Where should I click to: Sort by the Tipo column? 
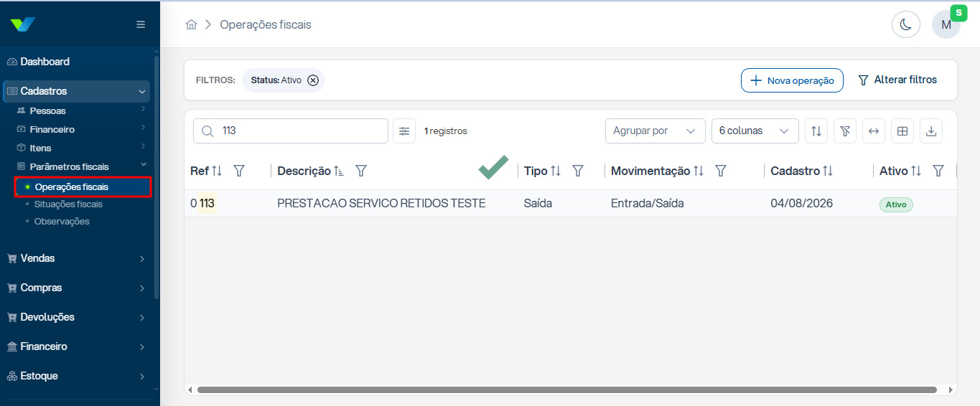[555, 171]
